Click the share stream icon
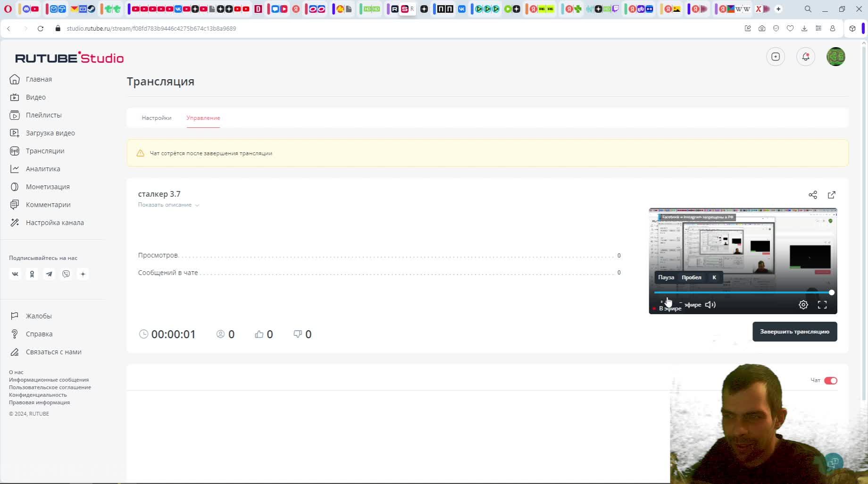 tap(813, 195)
